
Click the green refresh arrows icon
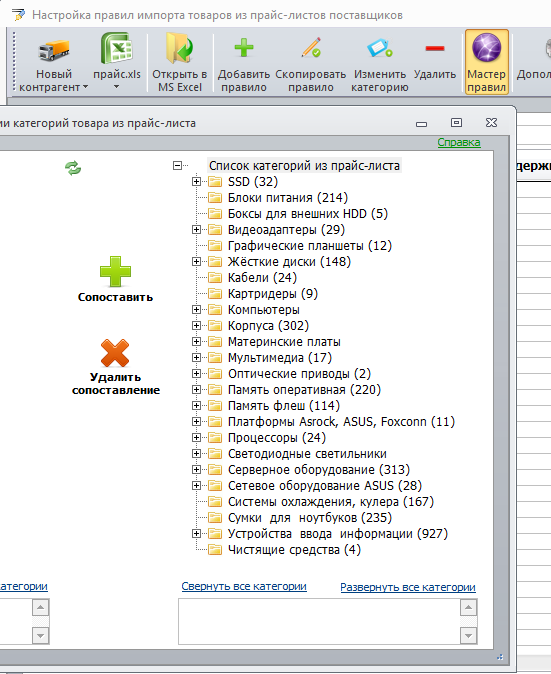pyautogui.click(x=73, y=168)
